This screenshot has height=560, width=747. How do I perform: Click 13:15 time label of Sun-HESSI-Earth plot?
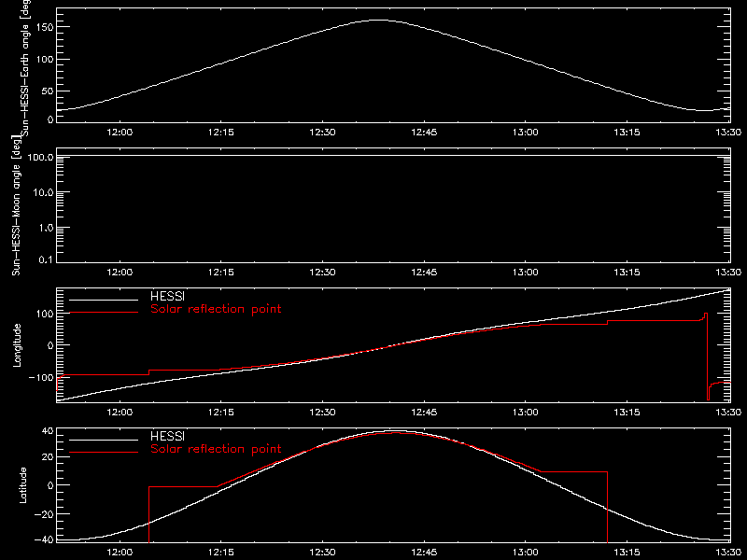tap(627, 133)
